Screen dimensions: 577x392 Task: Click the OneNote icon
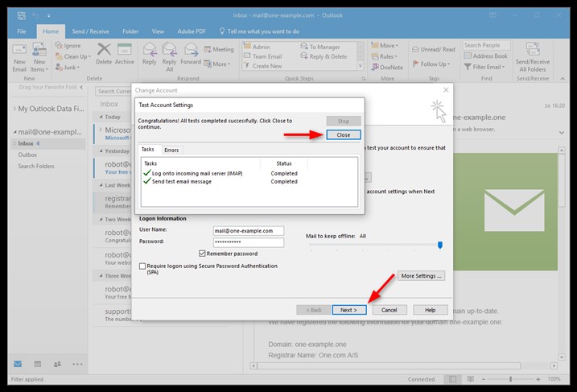[x=375, y=67]
